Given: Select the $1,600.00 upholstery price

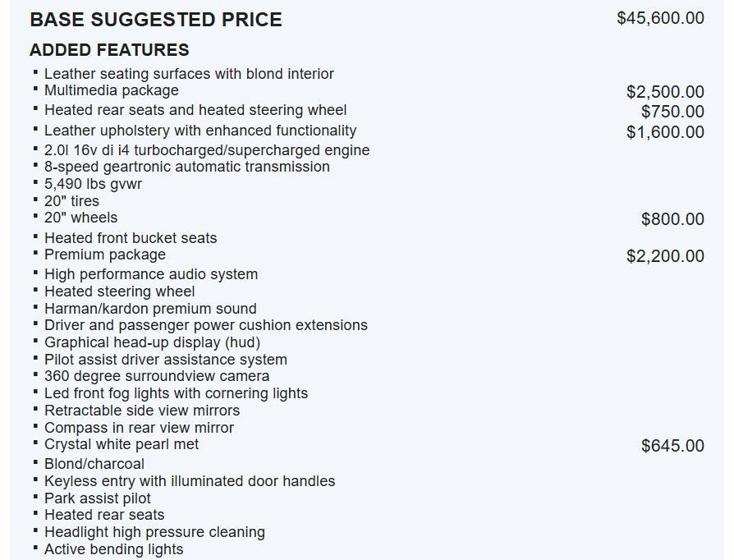Looking at the screenshot, I should point(665,132).
